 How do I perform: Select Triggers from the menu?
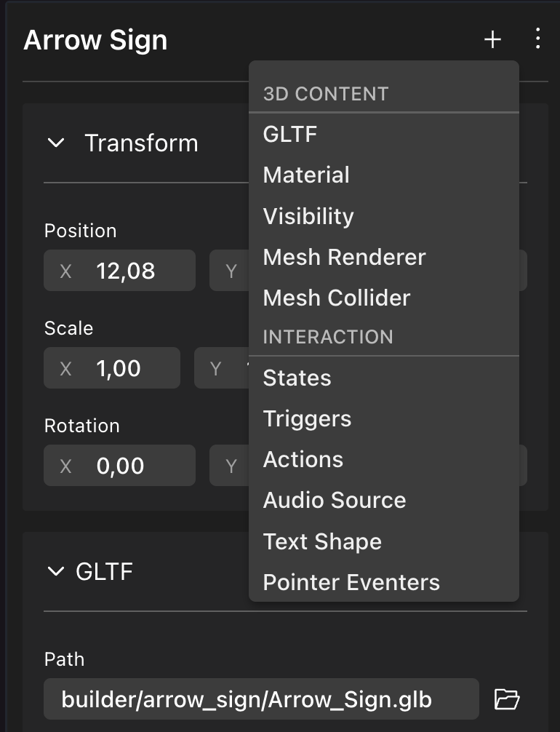pyautogui.click(x=307, y=418)
